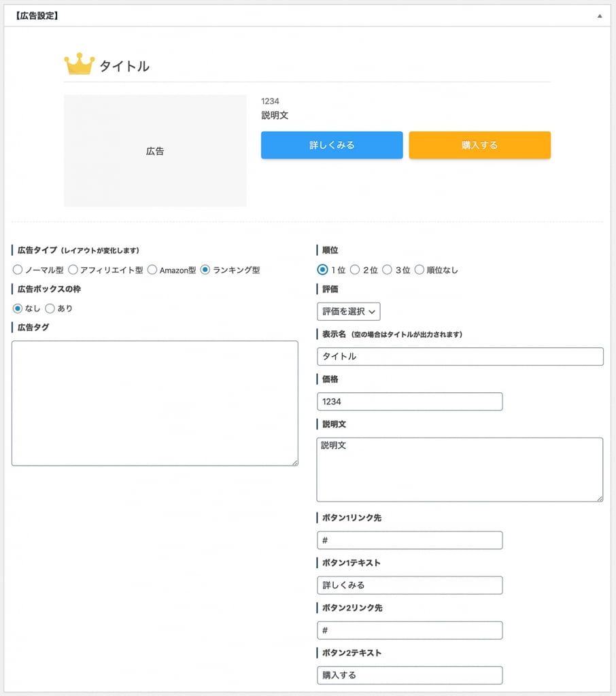Screen dimensions: 616x696
Task: Focus the 広告タグ text area
Action: (155, 403)
